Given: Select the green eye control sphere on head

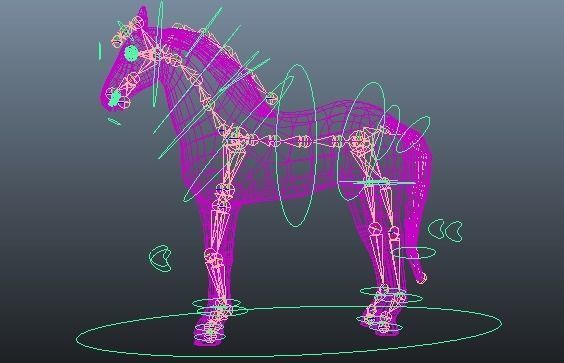Looking at the screenshot, I should point(131,54).
